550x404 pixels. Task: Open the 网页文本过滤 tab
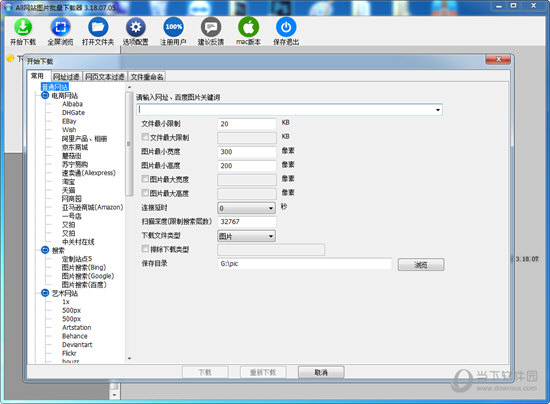pyautogui.click(x=105, y=76)
